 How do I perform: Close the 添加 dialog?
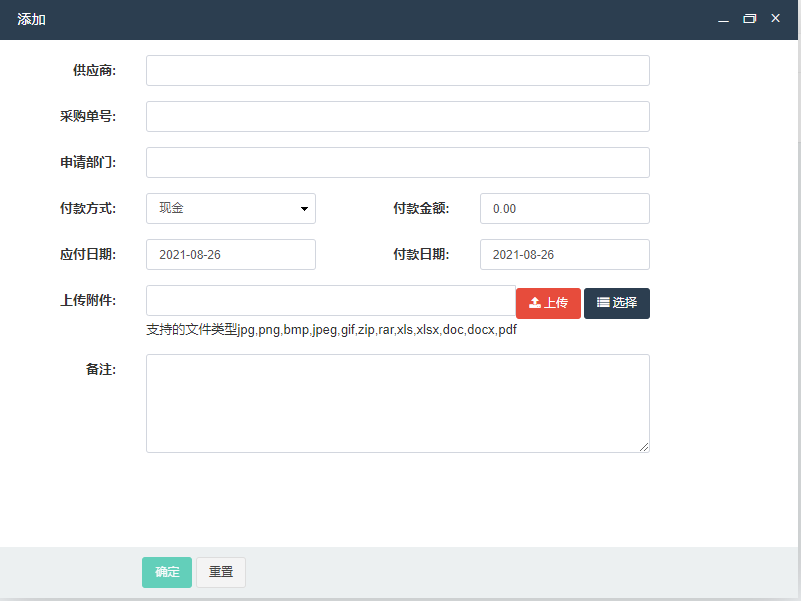pos(775,18)
